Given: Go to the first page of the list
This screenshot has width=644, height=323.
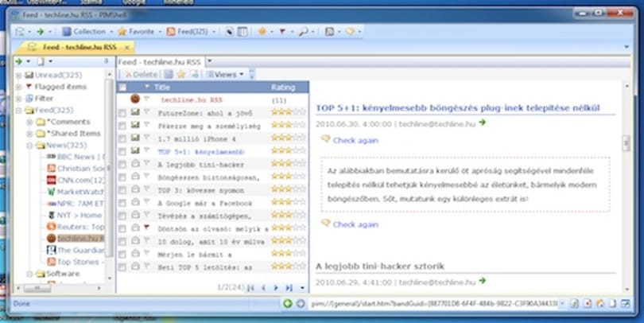Looking at the screenshot, I should coord(250,288).
